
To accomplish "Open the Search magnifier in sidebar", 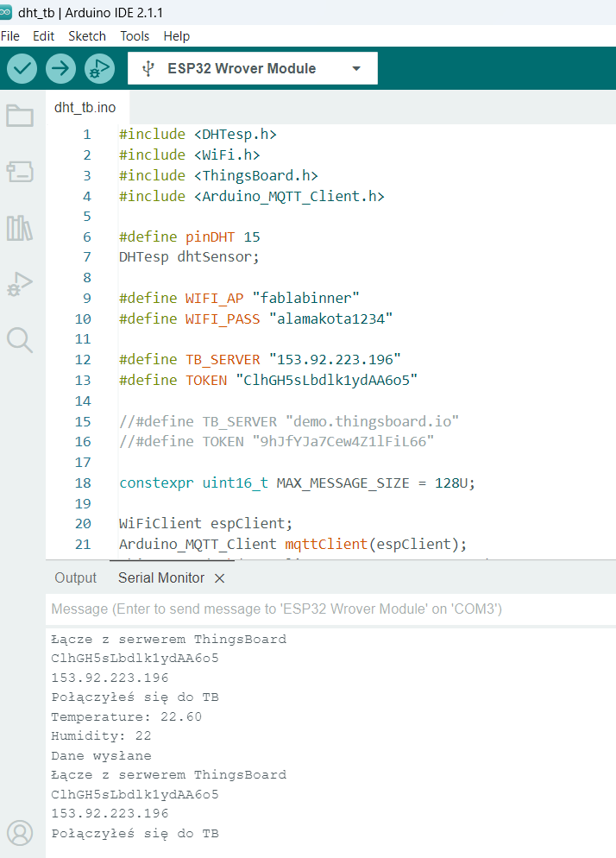I will pyautogui.click(x=20, y=340).
